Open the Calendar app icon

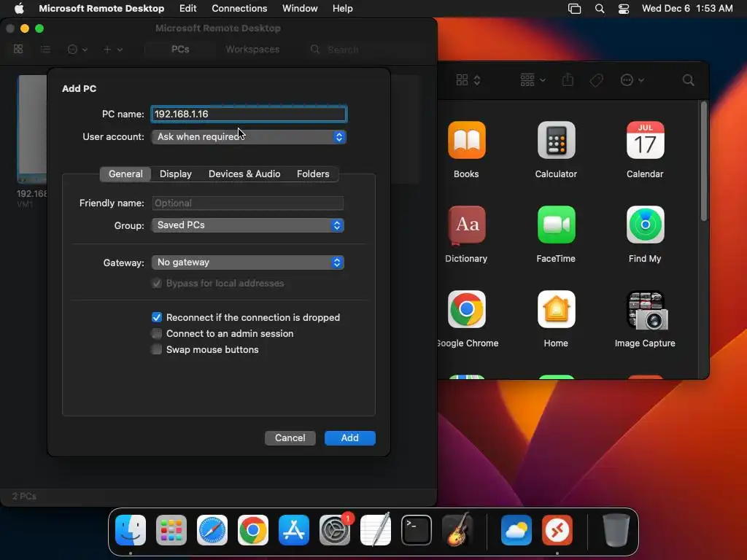[x=645, y=140]
